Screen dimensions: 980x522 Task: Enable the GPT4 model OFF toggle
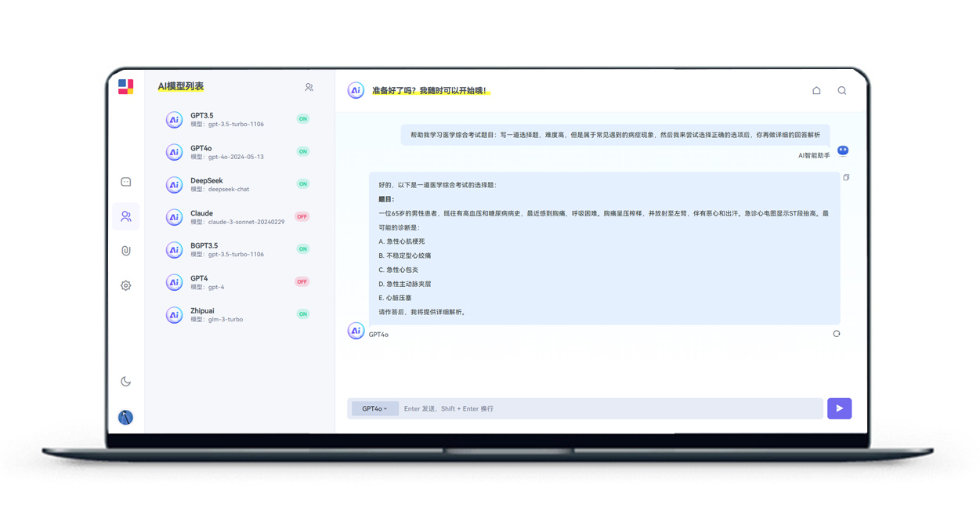(x=302, y=282)
